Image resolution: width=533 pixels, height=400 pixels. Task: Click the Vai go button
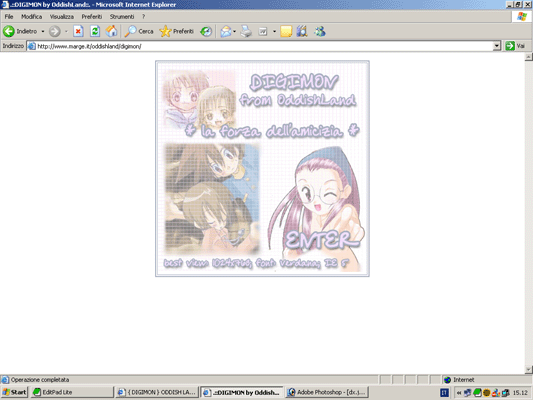point(516,46)
